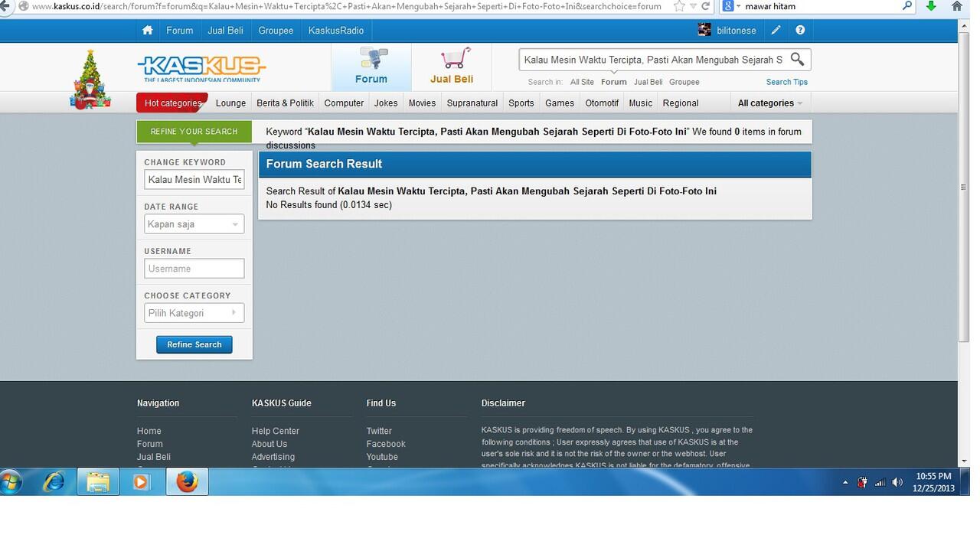Click the pencil edit icon in top bar

coord(776,31)
